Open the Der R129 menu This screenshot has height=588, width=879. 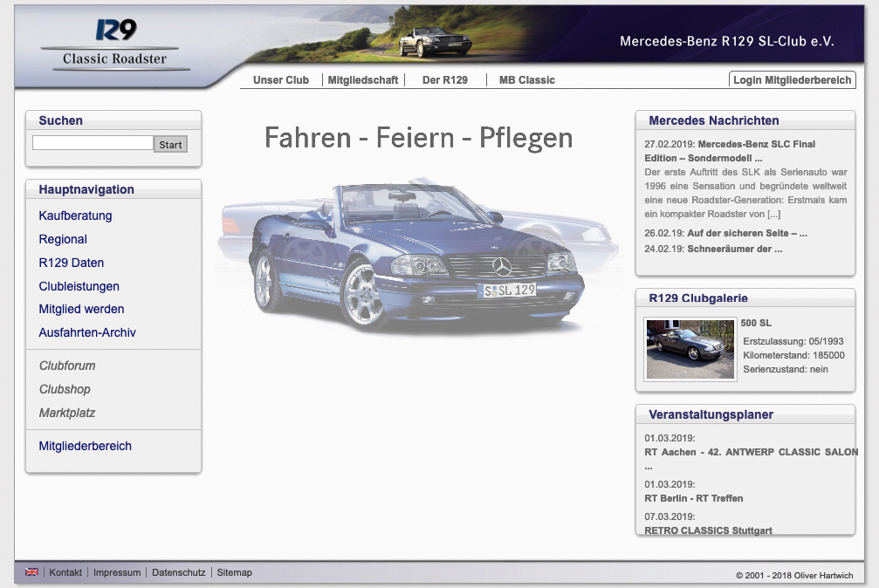445,80
